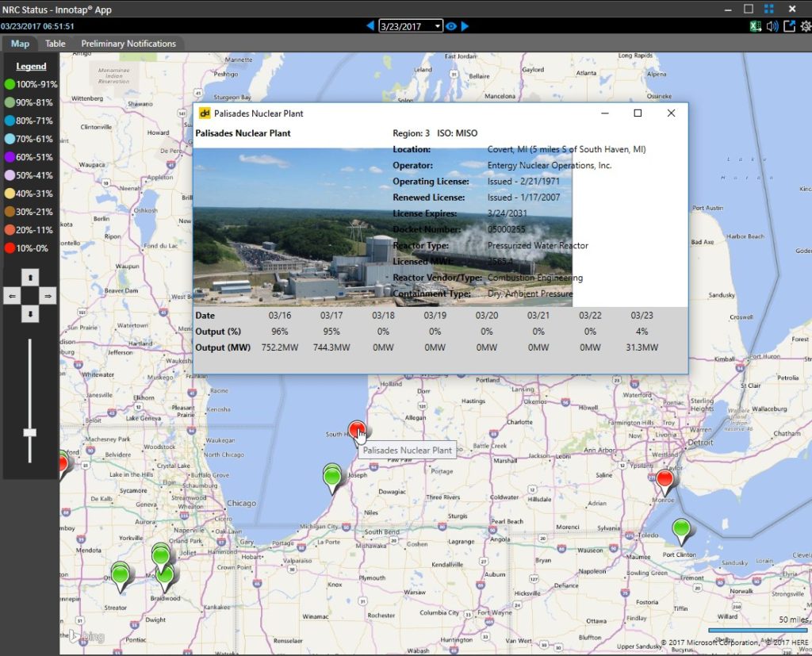The image size is (812, 656).
Task: Click the Legend heading
Action: [x=31, y=67]
